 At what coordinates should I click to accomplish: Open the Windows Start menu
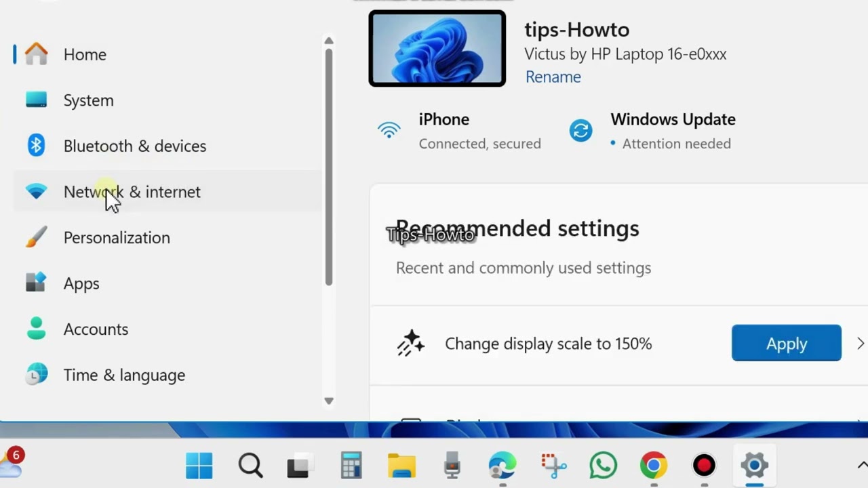(199, 466)
